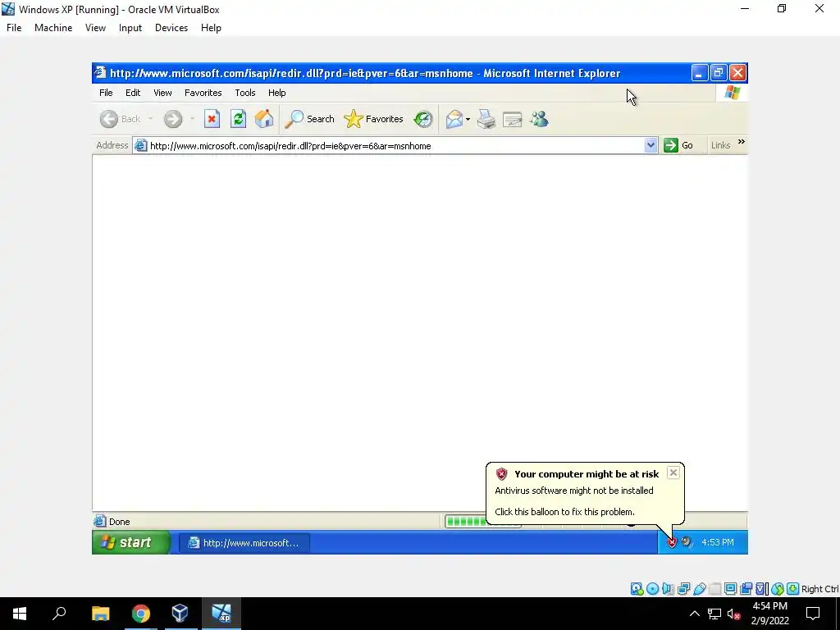Click the Forward arrow in Internet Explorer
The height and width of the screenshot is (630, 840).
pos(173,119)
